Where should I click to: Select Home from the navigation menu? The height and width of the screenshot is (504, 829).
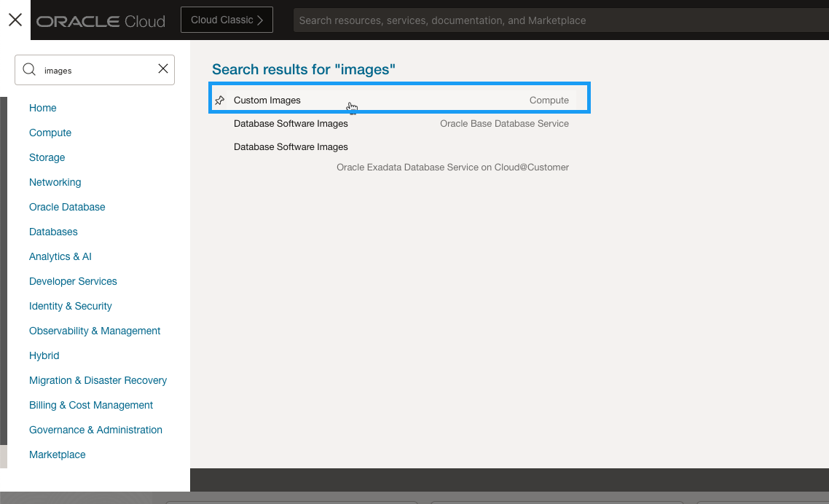tap(42, 108)
